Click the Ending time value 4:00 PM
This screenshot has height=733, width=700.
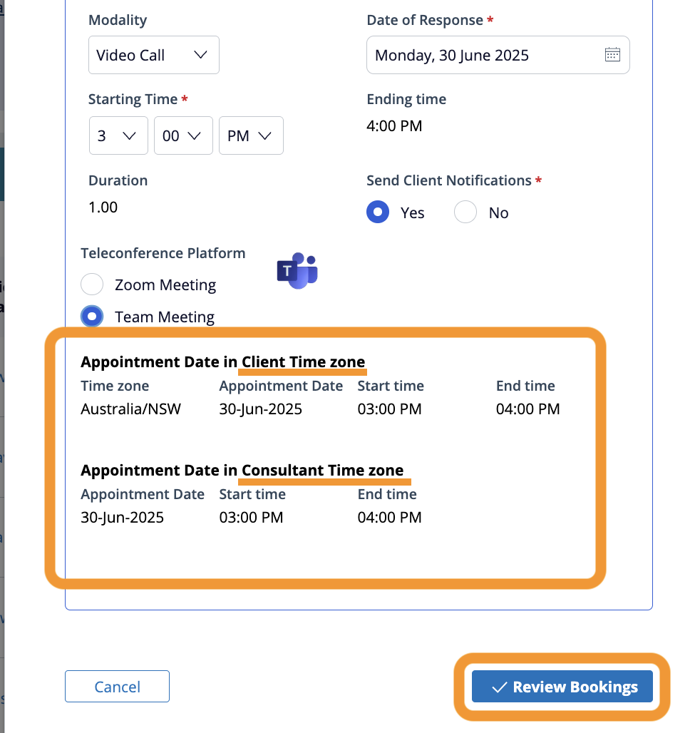tap(394, 126)
